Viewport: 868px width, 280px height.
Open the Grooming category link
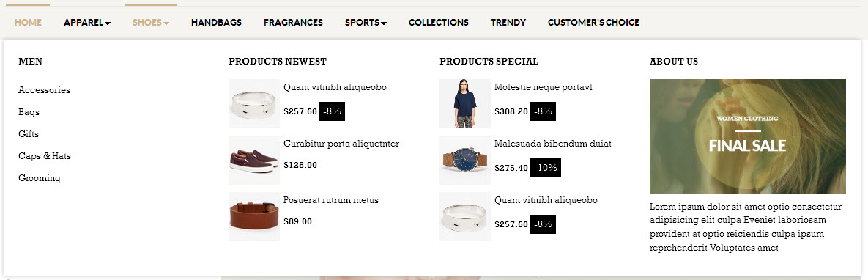click(40, 179)
